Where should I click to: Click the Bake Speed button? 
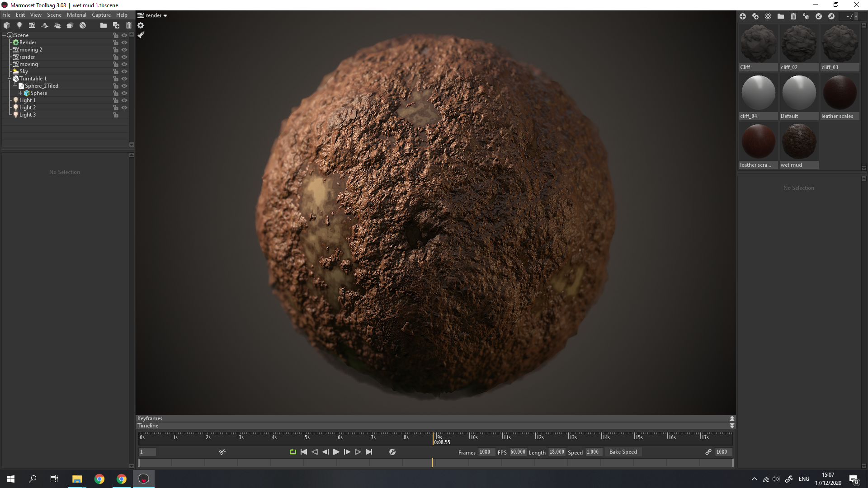point(623,452)
